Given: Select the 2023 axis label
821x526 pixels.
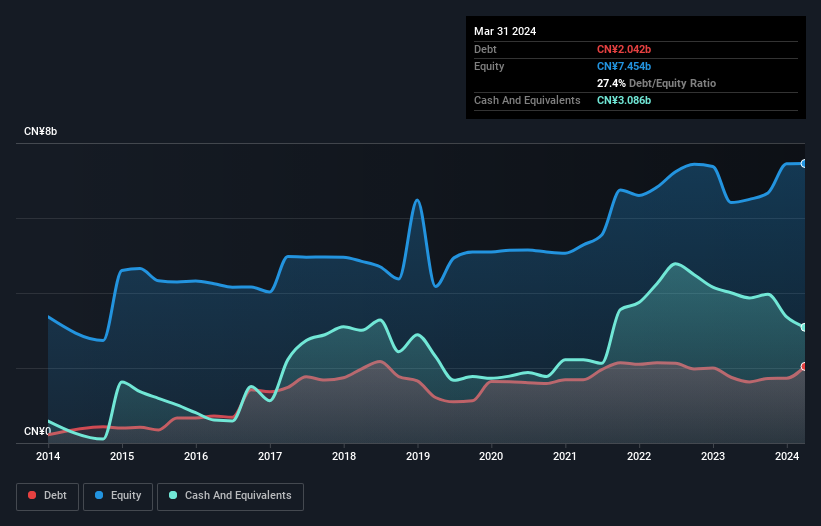Looking at the screenshot, I should point(713,456).
